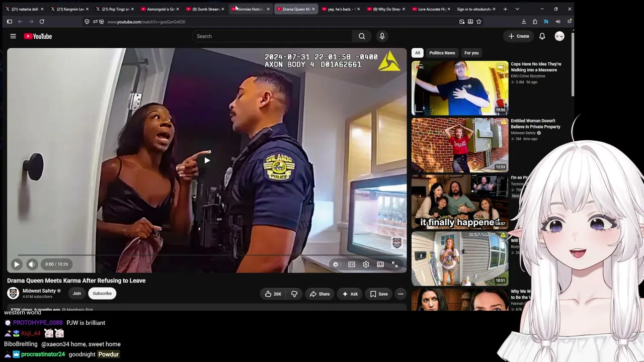Screen dimensions: 644x362
Task: Open the YouTube guide hamburger menu
Action: click(x=13, y=36)
